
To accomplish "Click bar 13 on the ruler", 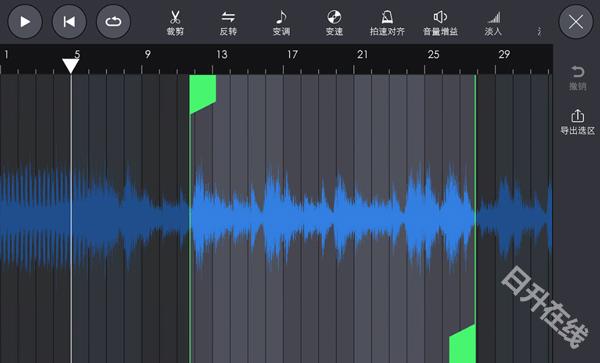I will coord(222,55).
